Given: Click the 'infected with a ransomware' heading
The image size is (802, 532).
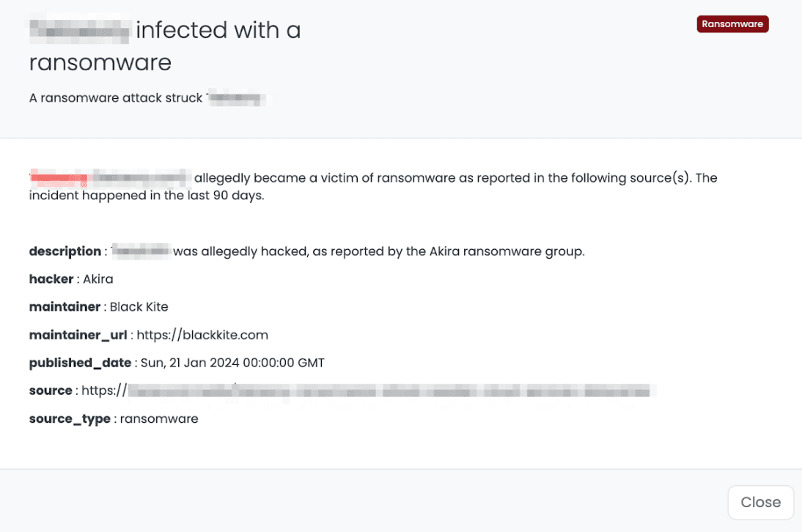Looking at the screenshot, I should [218, 31].
